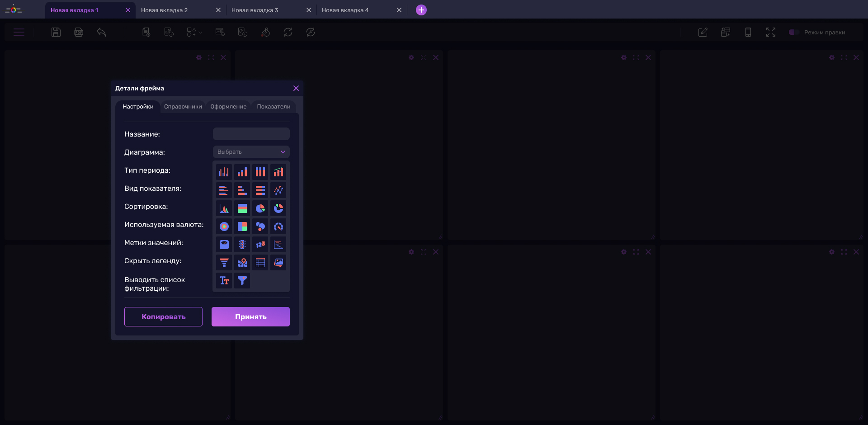Pick the 100% stacked horizontal bar icon
Screen dimensions: 868x425
click(x=260, y=190)
